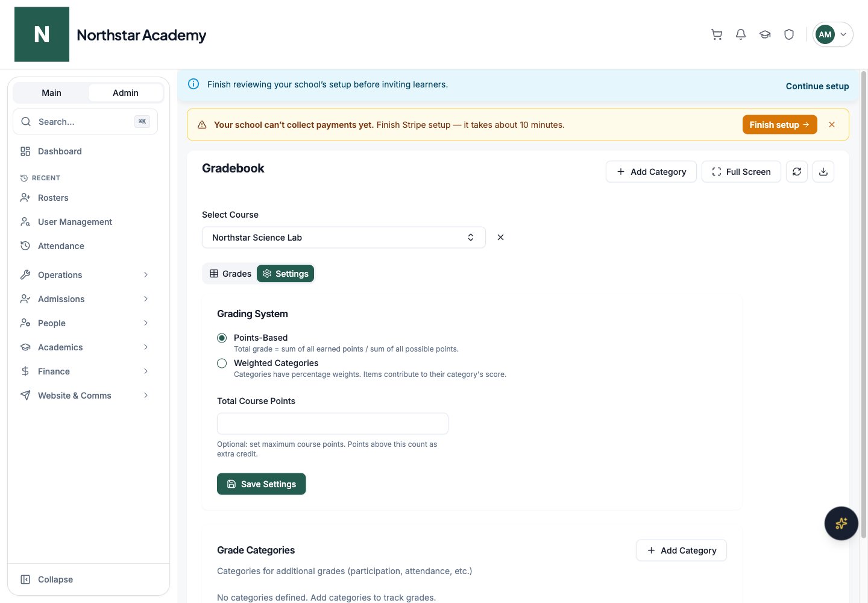Refresh the gradebook

pos(797,172)
